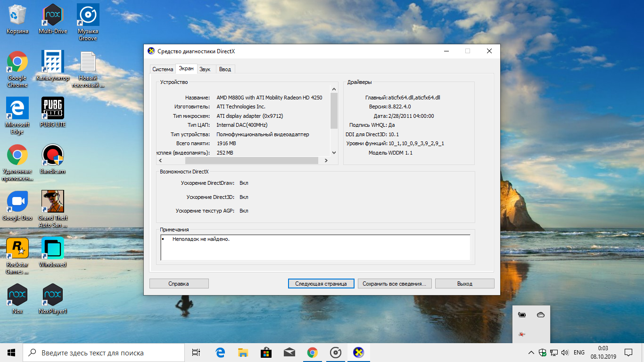Click the OneDrive cloud icon in tray
This screenshot has height=362, width=644.
click(540, 315)
